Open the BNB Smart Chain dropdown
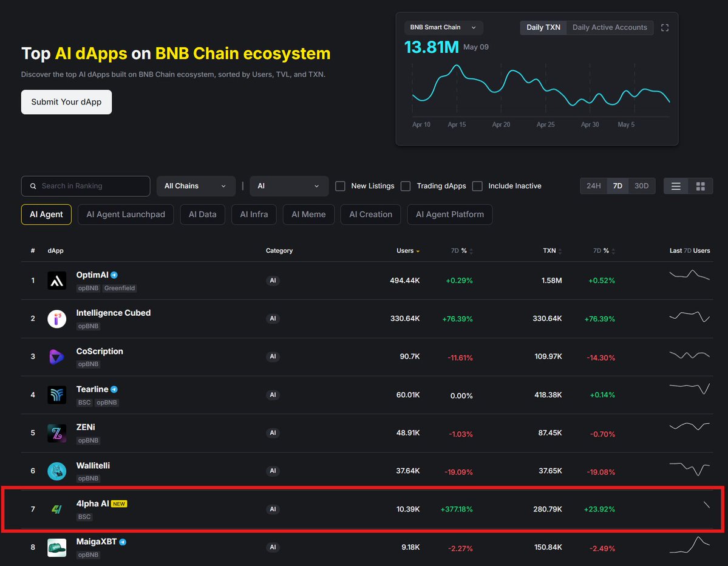The width and height of the screenshot is (728, 566). click(443, 27)
